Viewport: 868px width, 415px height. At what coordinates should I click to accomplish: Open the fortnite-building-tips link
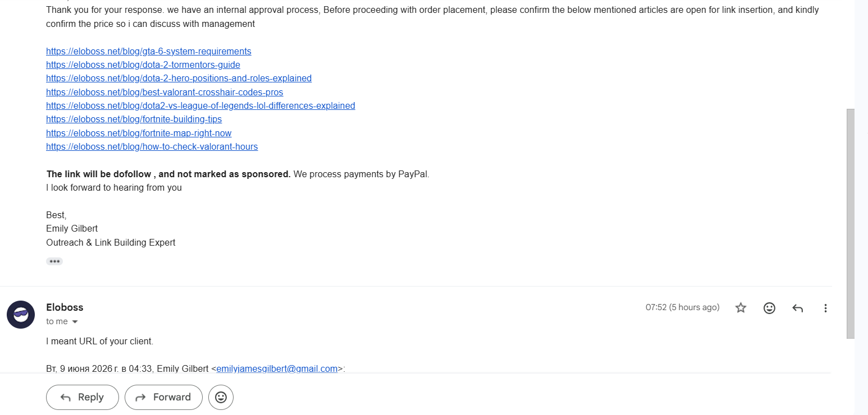[134, 119]
